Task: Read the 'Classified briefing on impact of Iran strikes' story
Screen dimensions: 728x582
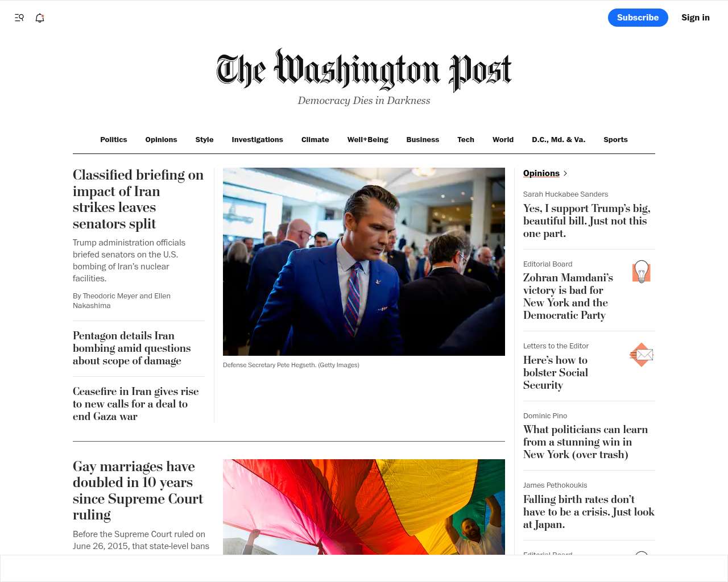Action: click(x=138, y=199)
